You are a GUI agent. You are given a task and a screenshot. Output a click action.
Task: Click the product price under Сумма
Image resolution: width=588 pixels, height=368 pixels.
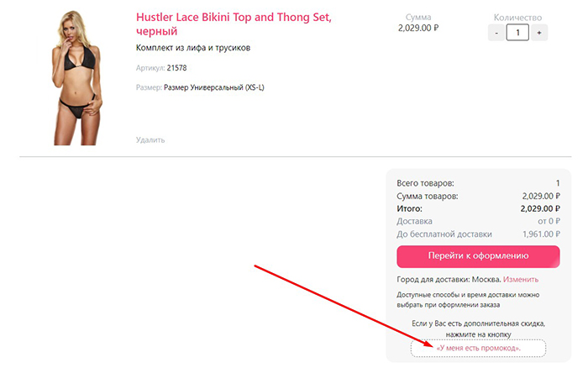(418, 28)
